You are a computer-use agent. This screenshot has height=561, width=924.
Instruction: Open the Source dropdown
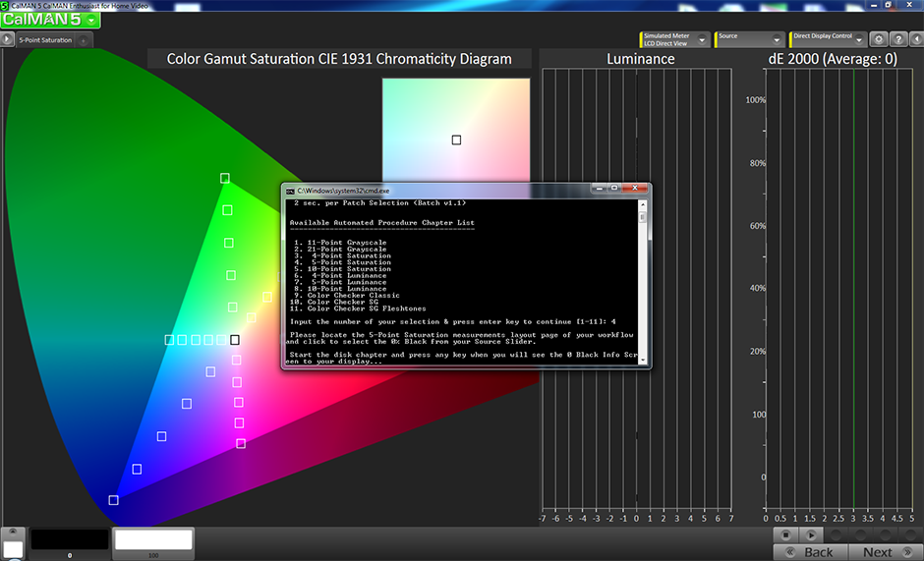point(750,39)
